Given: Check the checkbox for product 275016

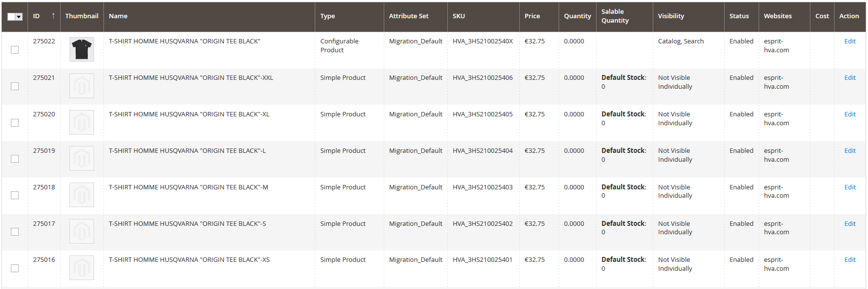Looking at the screenshot, I should point(14,268).
